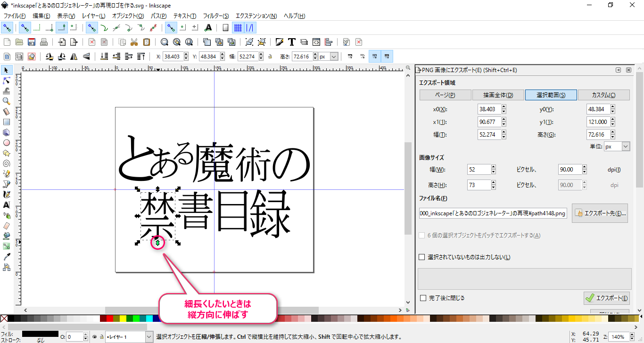Click the Paste clipboard icon
This screenshot has width=644, height=343.
pos(147,42)
